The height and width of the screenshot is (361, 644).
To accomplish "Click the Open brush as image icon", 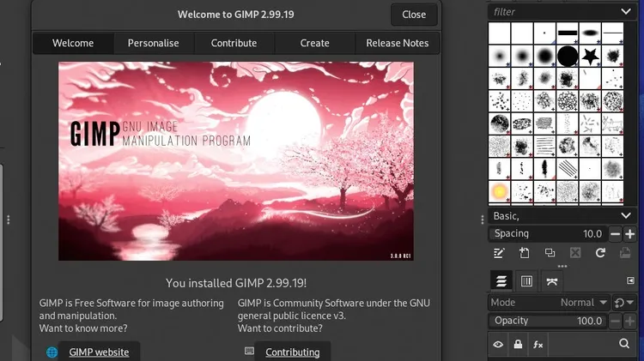I will [x=625, y=253].
